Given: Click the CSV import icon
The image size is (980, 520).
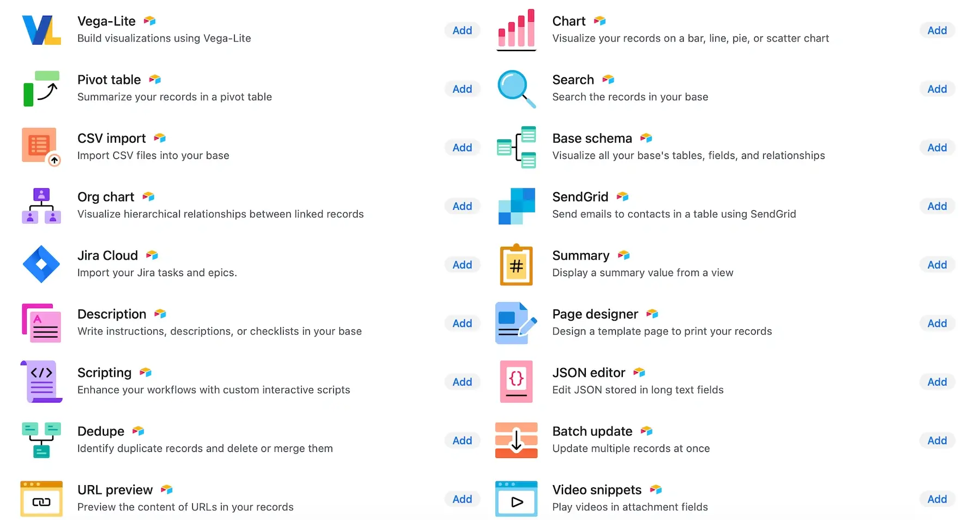Looking at the screenshot, I should pyautogui.click(x=40, y=147).
